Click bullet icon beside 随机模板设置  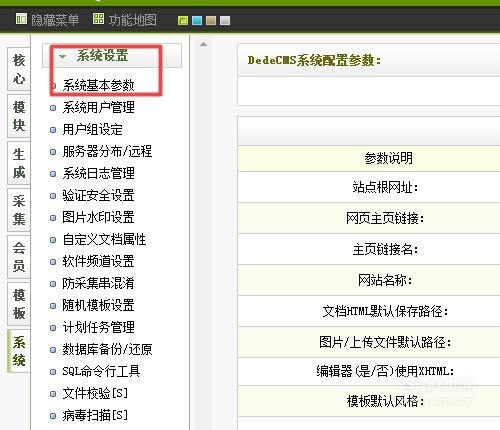(x=53, y=306)
